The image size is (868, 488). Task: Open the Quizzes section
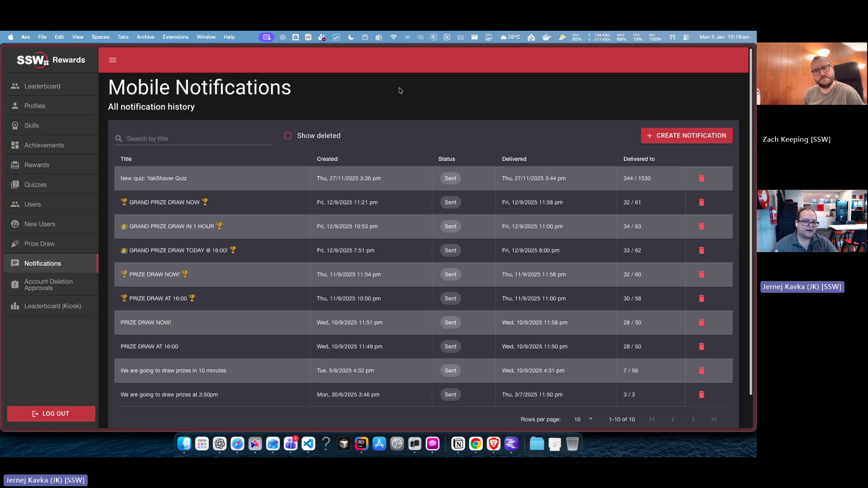(x=35, y=184)
